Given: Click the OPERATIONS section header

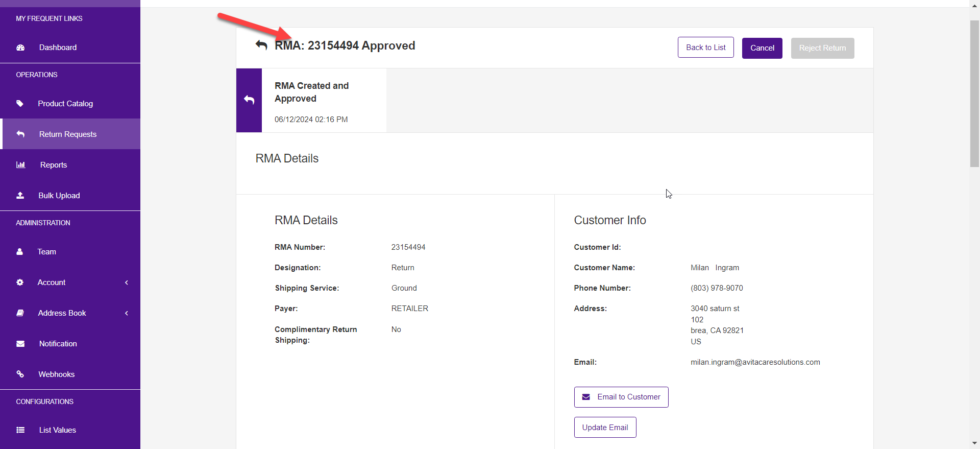Looking at the screenshot, I should coord(37,75).
